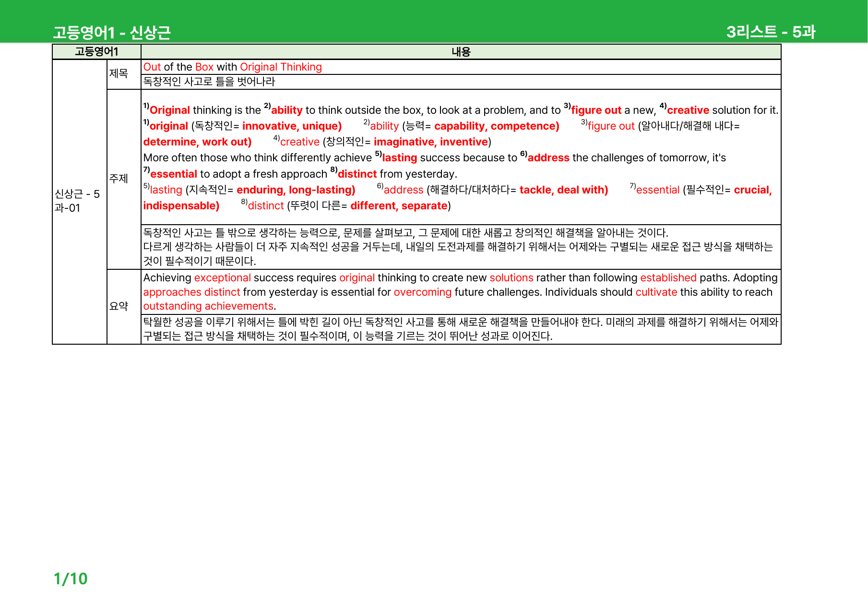Click the 요약 row label

tap(119, 306)
